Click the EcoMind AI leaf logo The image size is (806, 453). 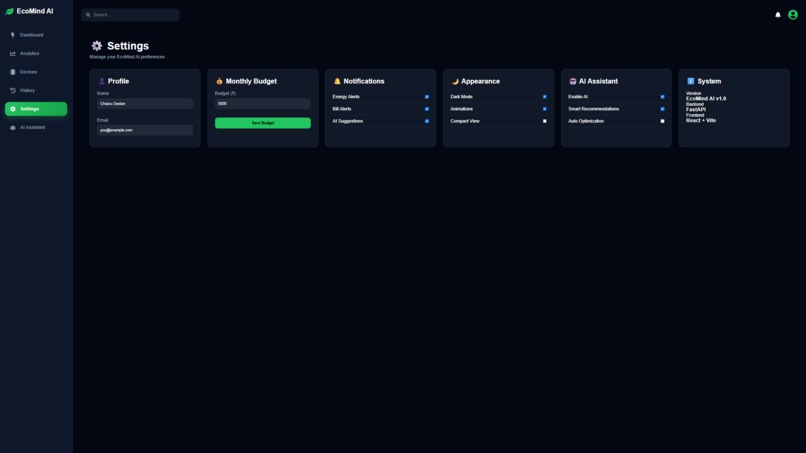[9, 11]
